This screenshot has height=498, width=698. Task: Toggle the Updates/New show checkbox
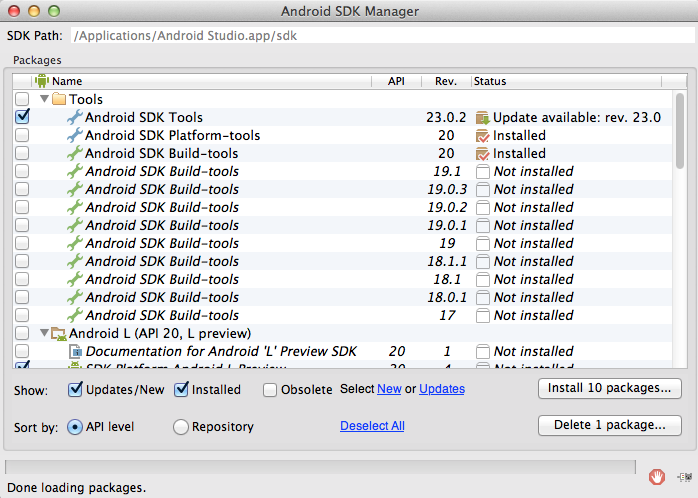pos(75,389)
